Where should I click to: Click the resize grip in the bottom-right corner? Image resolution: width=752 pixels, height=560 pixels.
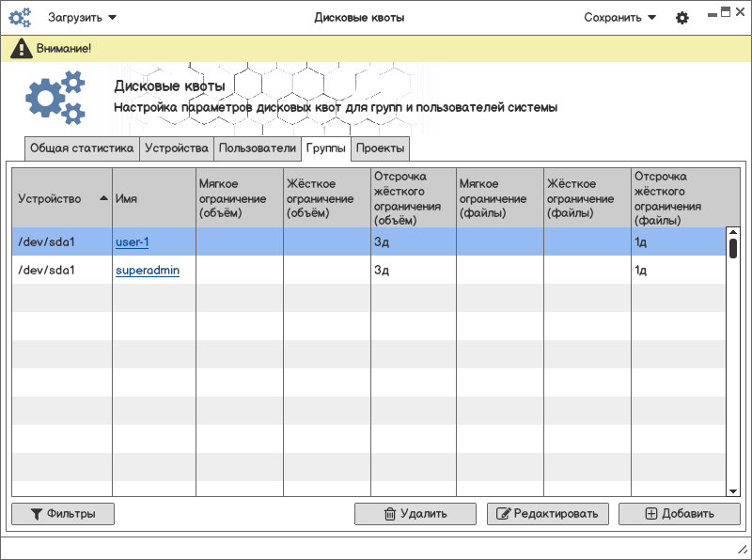tap(741, 549)
